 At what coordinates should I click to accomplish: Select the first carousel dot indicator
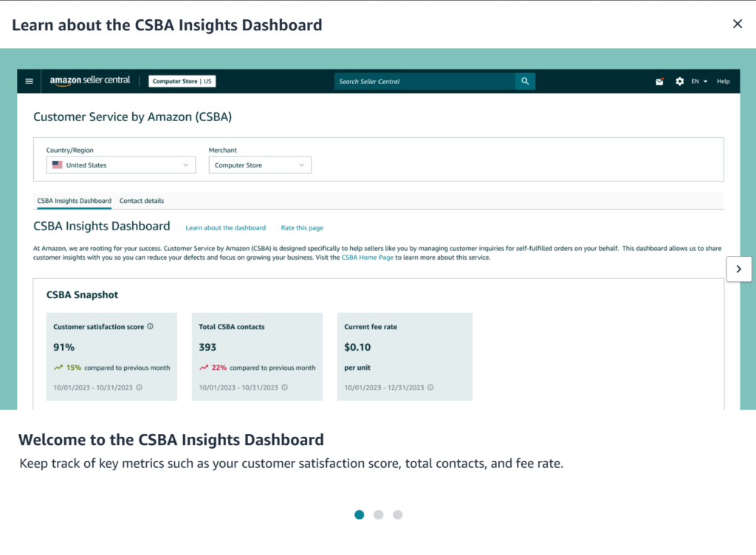360,514
